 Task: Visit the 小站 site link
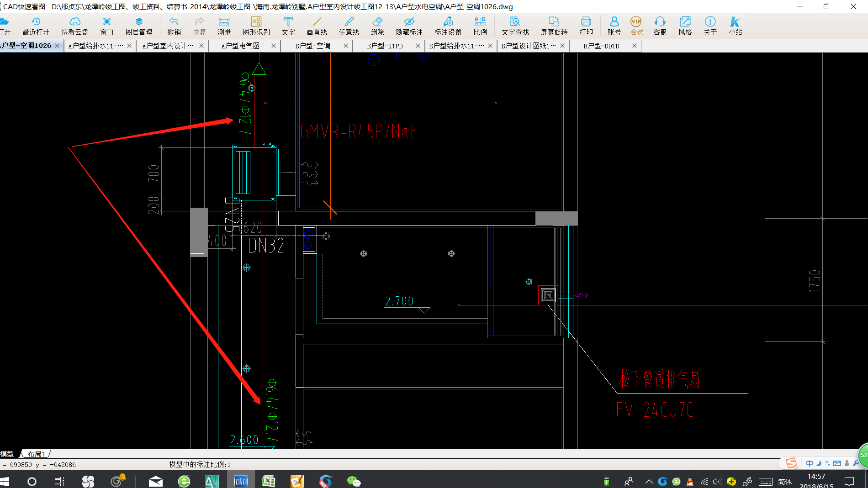(736, 26)
